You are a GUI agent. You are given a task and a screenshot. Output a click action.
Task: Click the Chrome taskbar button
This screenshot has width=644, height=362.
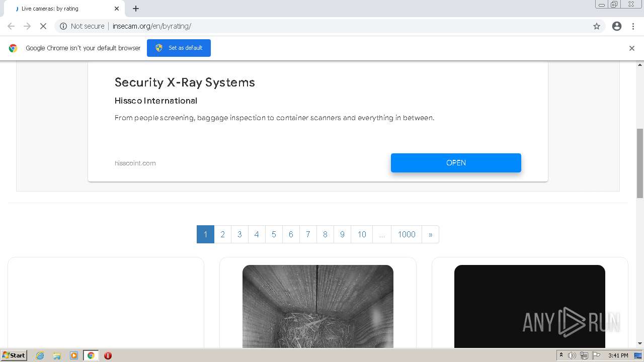pyautogui.click(x=91, y=355)
